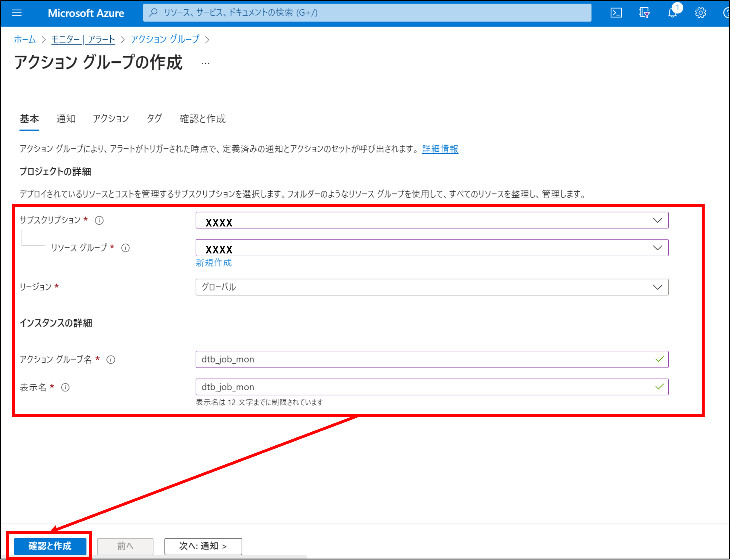730x560 pixels.
Task: Switch to the 通知 tab
Action: tap(66, 119)
